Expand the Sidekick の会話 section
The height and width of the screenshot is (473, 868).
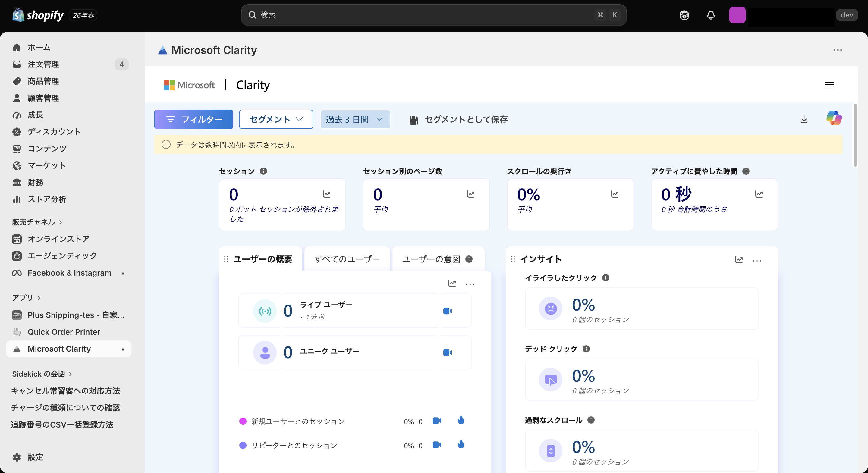(x=42, y=374)
